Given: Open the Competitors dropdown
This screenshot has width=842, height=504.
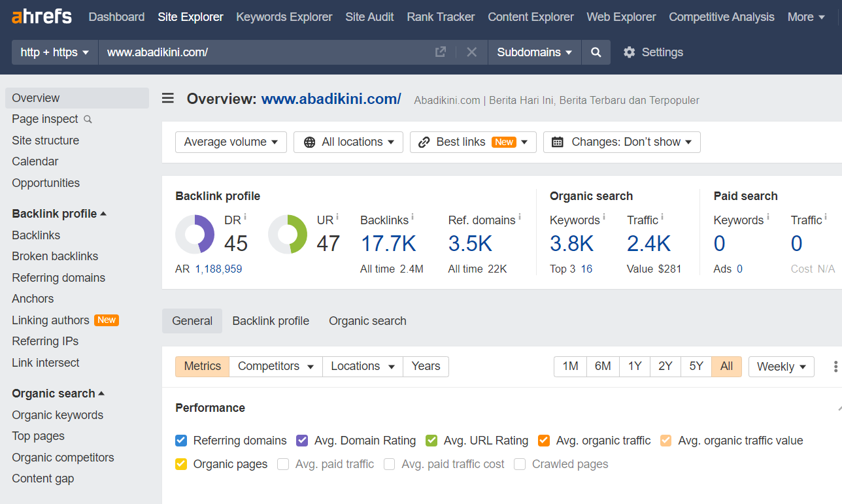Looking at the screenshot, I should (276, 366).
